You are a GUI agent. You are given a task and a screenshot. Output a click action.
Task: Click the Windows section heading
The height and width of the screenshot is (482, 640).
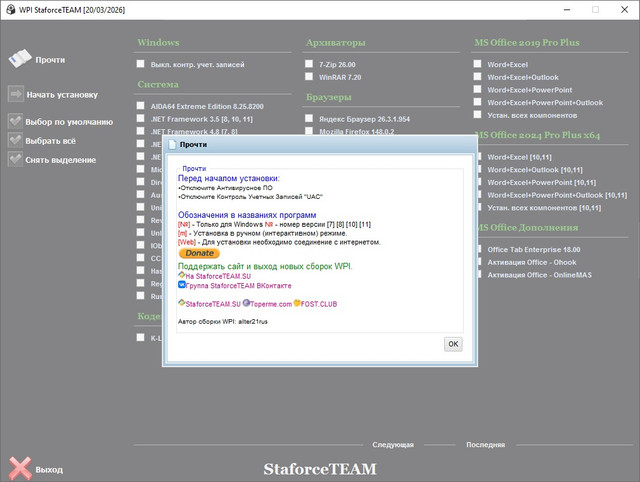click(158, 42)
